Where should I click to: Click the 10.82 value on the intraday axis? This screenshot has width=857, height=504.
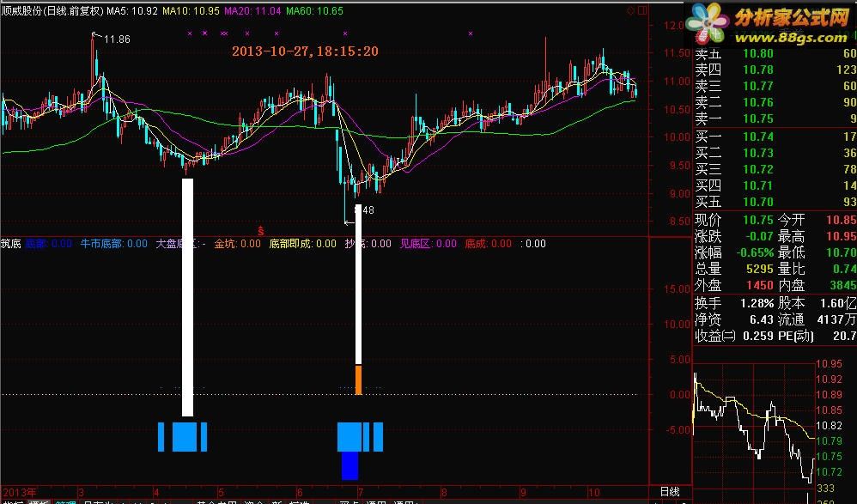(x=829, y=425)
